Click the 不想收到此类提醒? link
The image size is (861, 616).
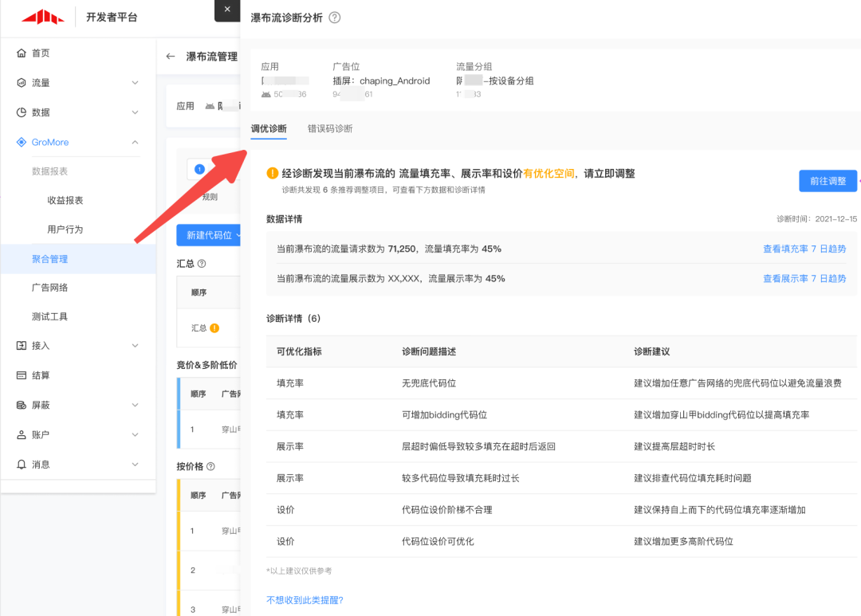(x=305, y=600)
